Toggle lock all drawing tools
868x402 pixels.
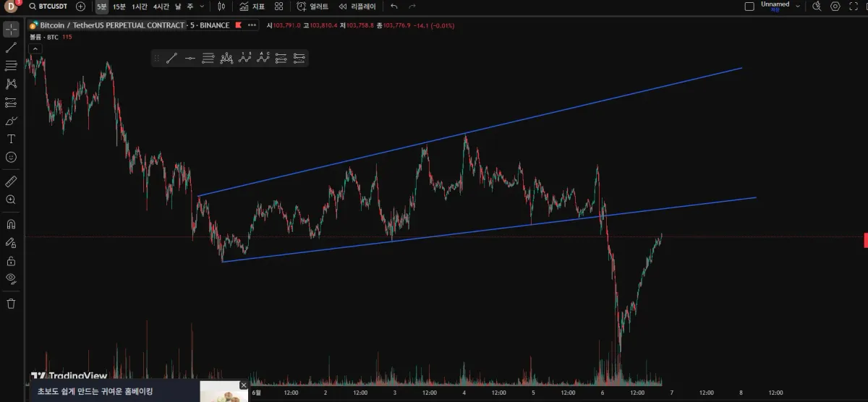(x=11, y=260)
